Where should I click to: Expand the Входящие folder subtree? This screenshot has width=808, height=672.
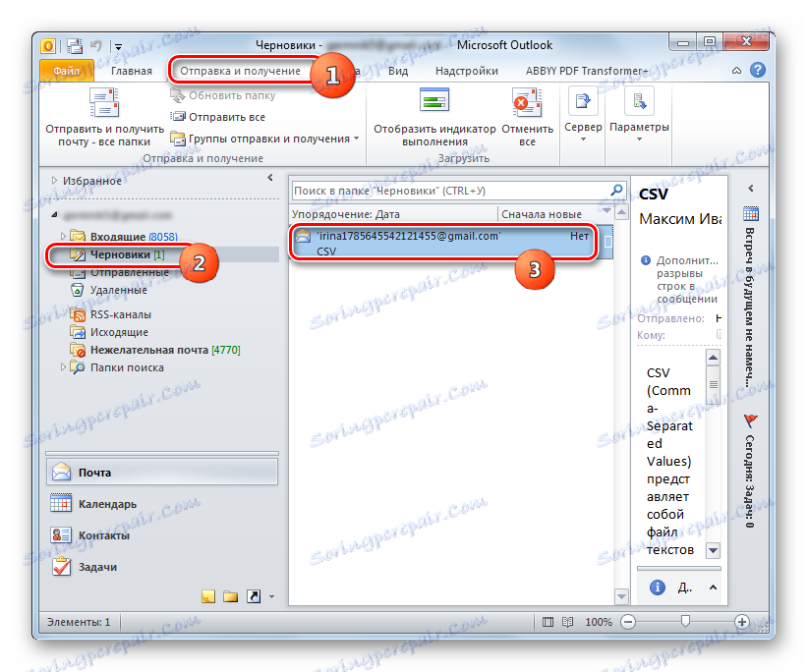[63, 237]
